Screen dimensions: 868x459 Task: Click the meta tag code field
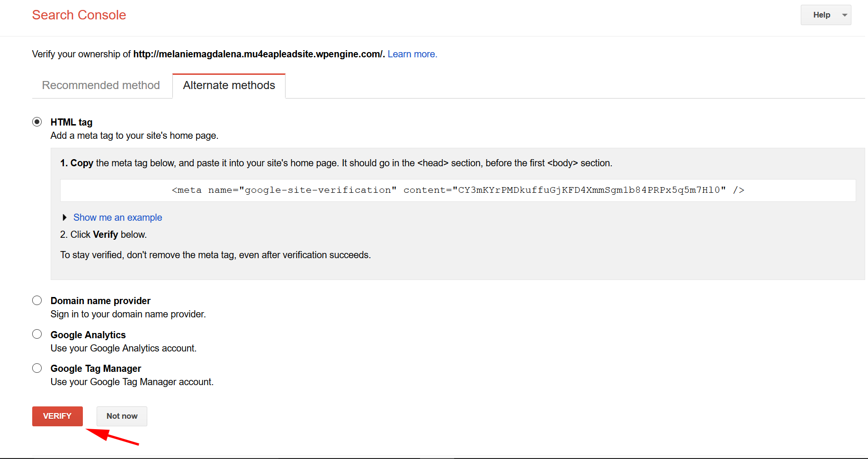pos(458,190)
